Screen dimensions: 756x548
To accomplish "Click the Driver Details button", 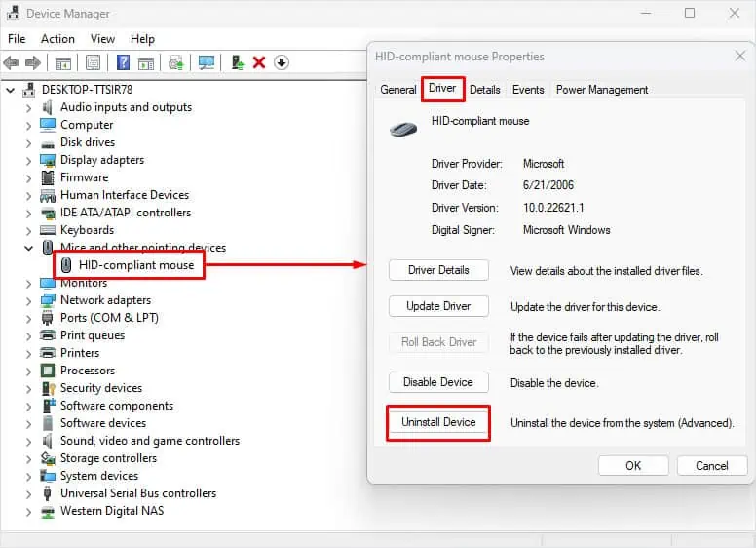I will pos(438,270).
